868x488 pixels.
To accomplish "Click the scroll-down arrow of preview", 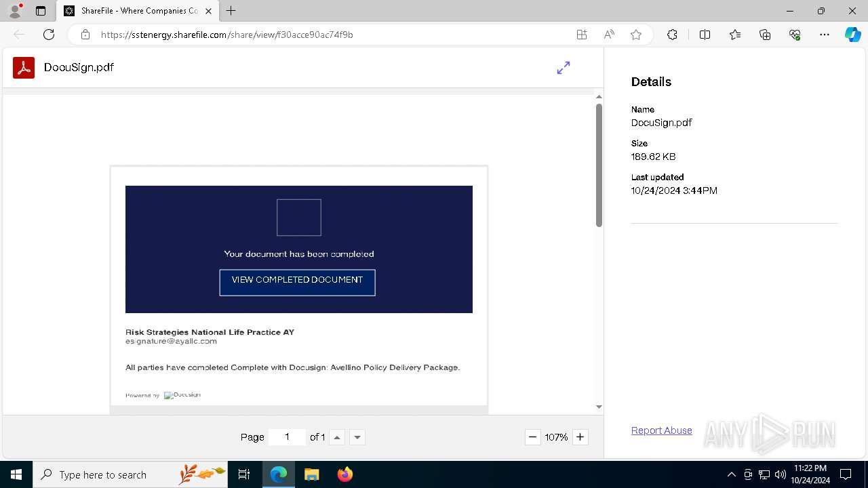I will 599,407.
